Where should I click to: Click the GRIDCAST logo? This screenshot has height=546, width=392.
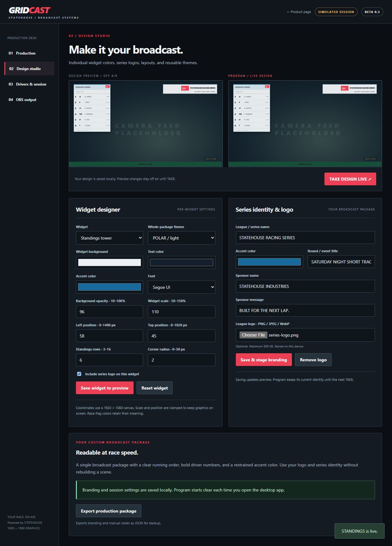tap(29, 10)
